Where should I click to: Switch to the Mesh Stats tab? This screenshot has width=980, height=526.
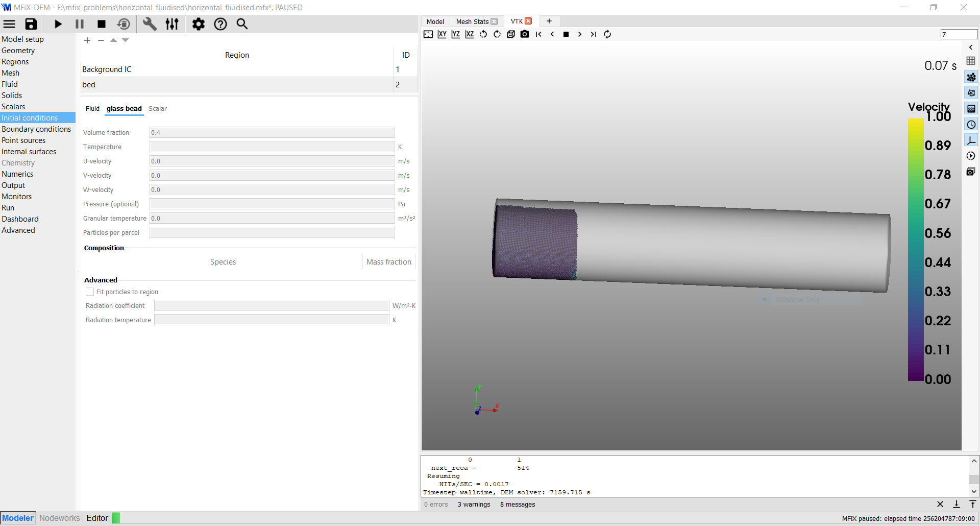pyautogui.click(x=472, y=21)
